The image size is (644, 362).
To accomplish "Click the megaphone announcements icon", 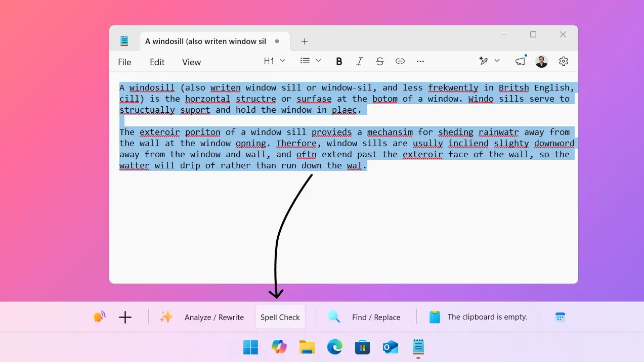I will (520, 61).
